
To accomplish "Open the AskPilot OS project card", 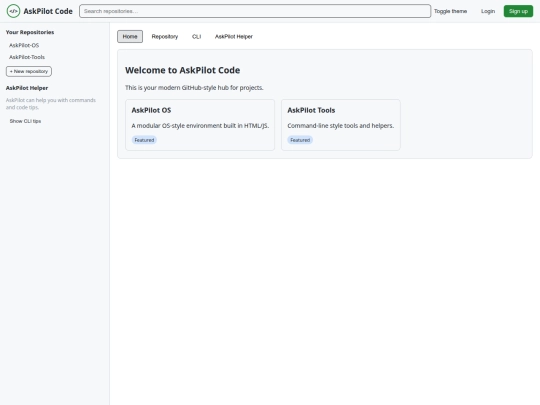I will [200, 125].
